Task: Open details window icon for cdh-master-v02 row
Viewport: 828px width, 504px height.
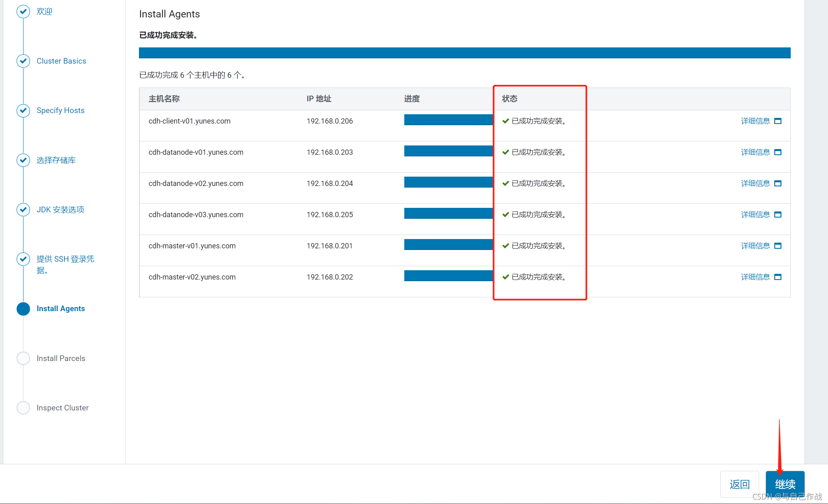Action: coord(777,277)
